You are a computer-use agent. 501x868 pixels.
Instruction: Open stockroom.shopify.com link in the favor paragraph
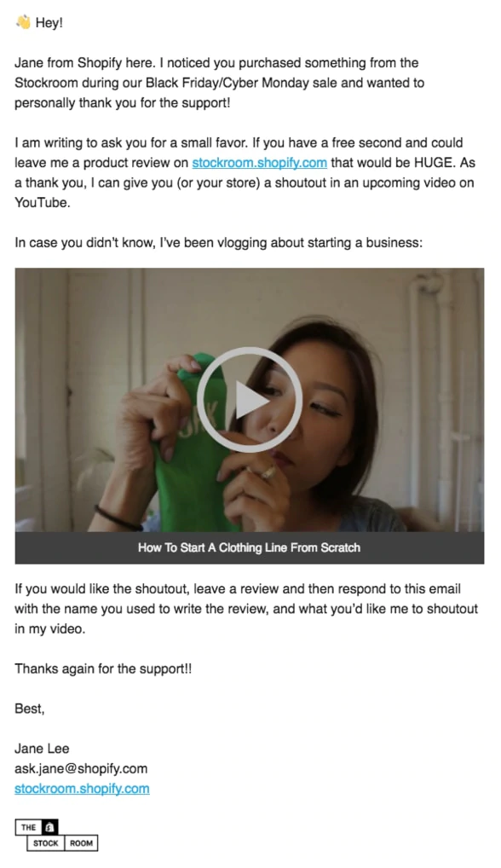point(259,163)
